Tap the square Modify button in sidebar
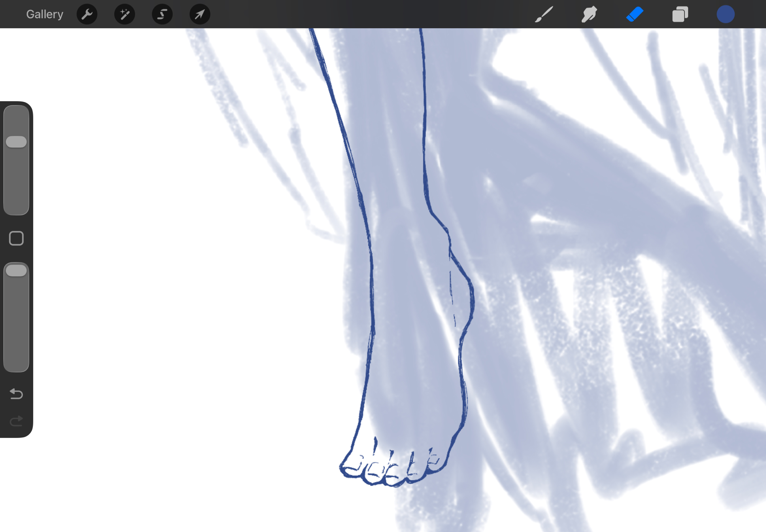 coord(16,238)
